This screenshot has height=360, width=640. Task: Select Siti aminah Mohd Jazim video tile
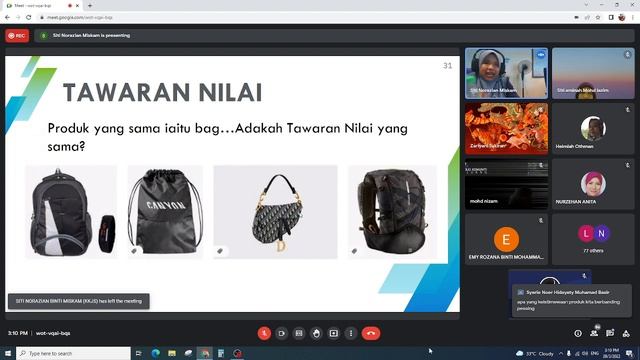[x=593, y=73]
